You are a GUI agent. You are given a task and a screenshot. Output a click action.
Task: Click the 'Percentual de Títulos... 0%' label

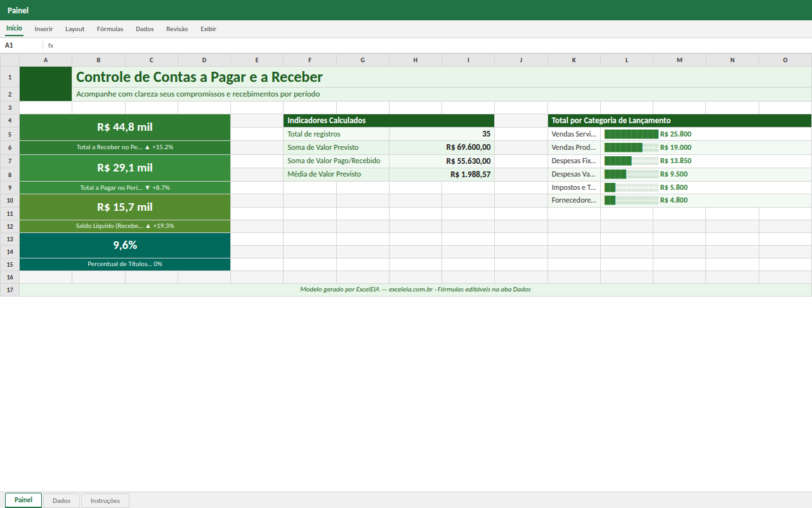click(x=125, y=264)
